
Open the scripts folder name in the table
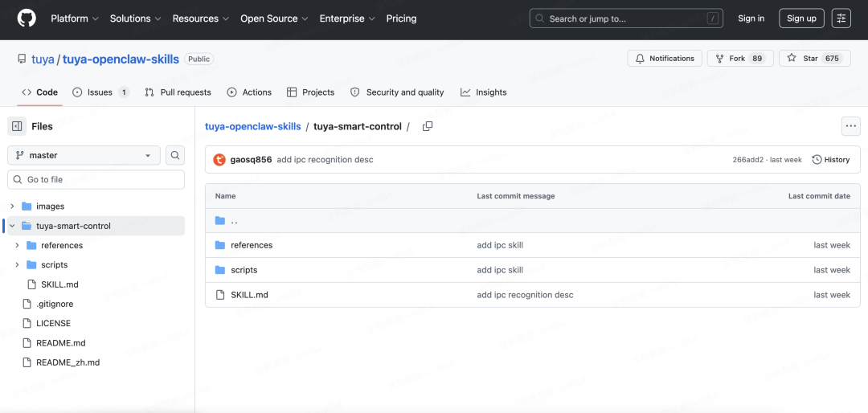[x=244, y=270]
